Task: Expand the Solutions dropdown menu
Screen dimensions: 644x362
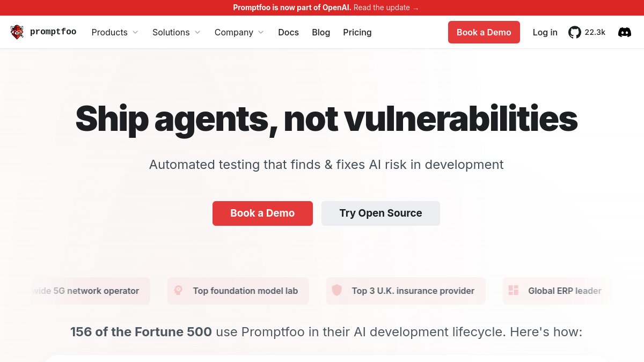Action: pos(177,32)
